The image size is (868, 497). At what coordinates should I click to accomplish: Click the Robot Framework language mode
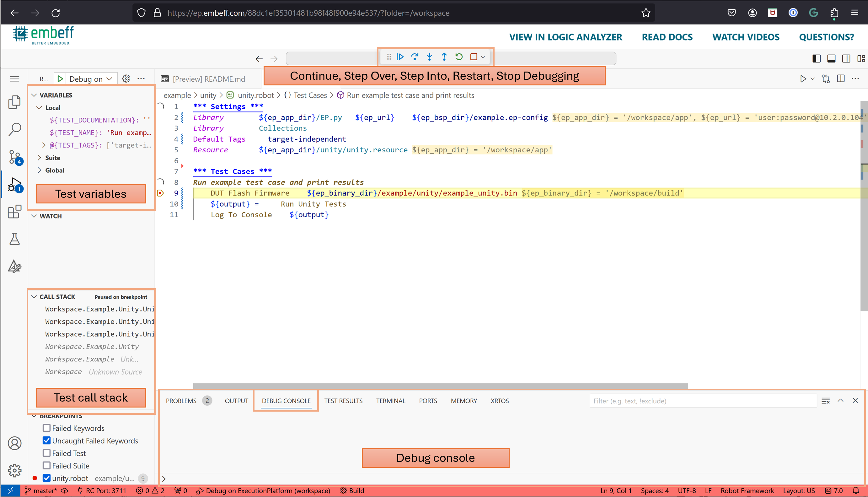click(x=747, y=490)
